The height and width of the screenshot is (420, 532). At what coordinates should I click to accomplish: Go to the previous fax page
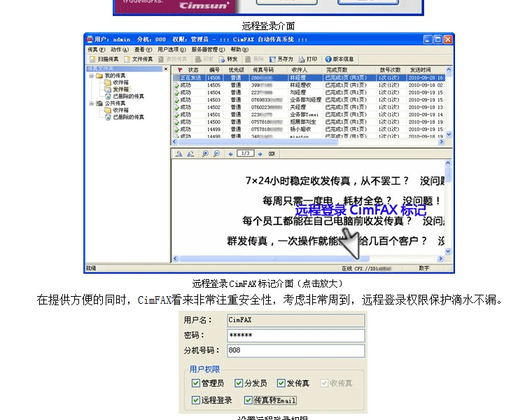pos(231,154)
